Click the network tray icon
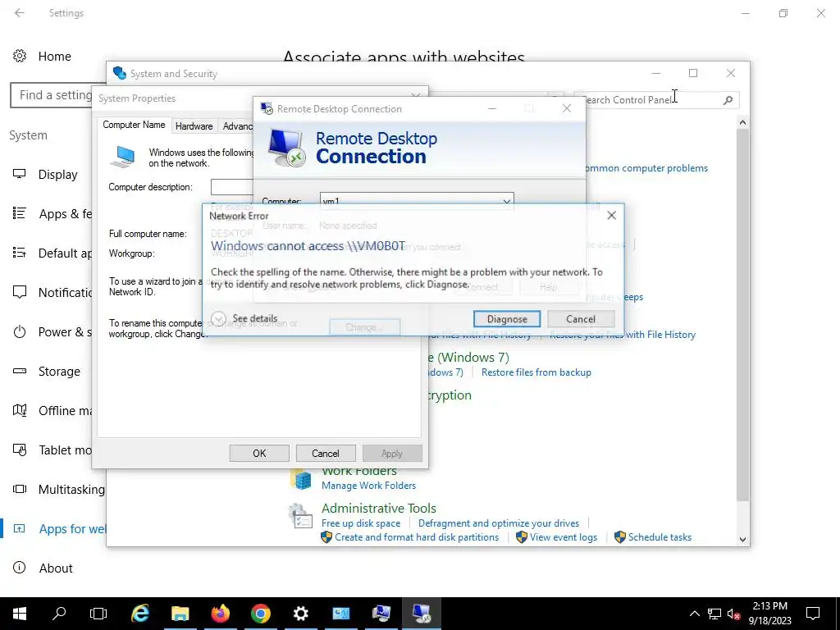The width and height of the screenshot is (840, 630). (x=714, y=614)
